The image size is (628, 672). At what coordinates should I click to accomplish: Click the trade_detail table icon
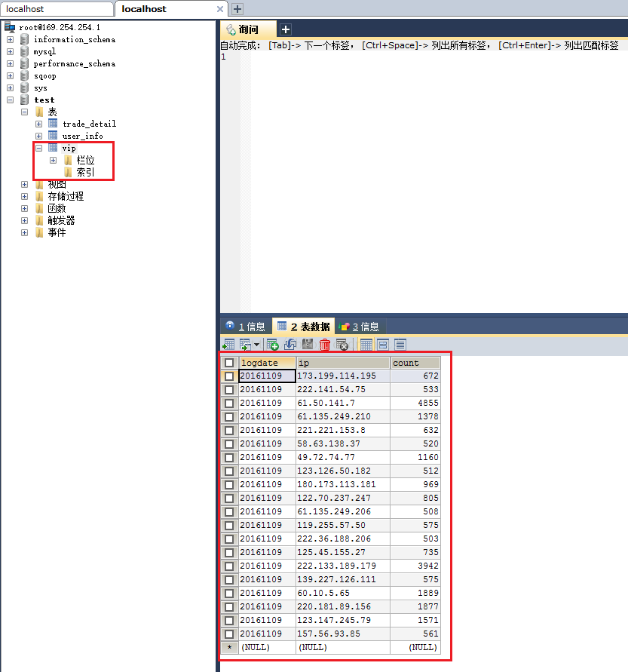point(53,124)
